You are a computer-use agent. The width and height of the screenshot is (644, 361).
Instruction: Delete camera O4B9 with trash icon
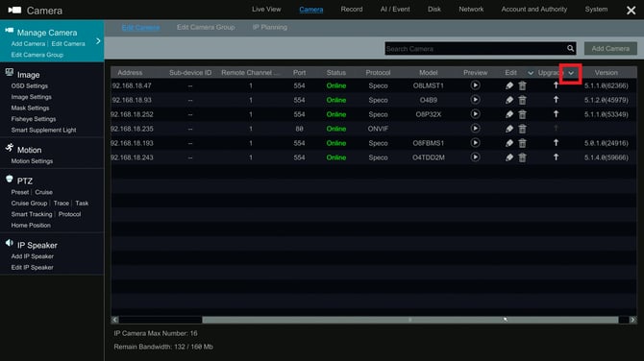(523, 100)
